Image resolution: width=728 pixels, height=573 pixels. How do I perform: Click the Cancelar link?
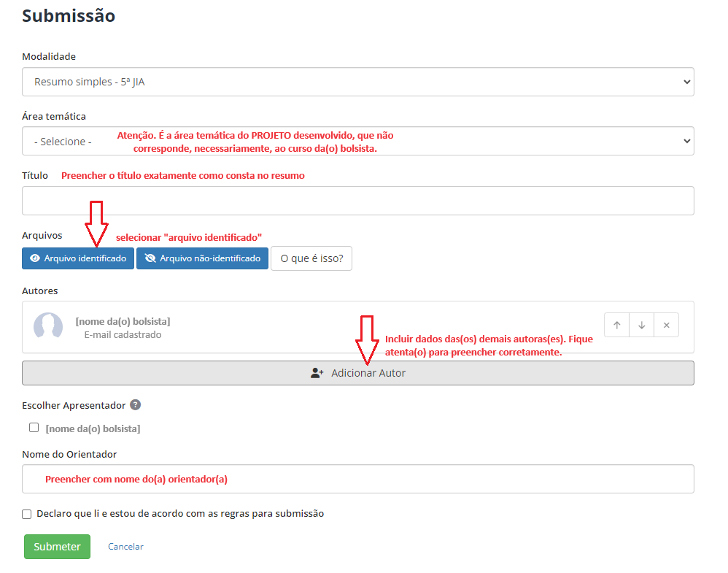pyautogui.click(x=125, y=547)
